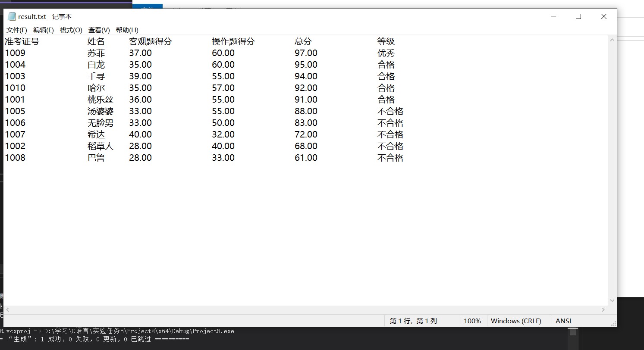Open the 编辑(E) menu
644x350 pixels.
pyautogui.click(x=44, y=30)
